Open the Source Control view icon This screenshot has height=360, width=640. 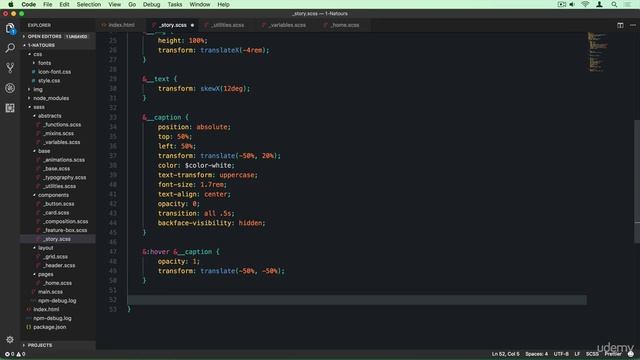point(10,68)
